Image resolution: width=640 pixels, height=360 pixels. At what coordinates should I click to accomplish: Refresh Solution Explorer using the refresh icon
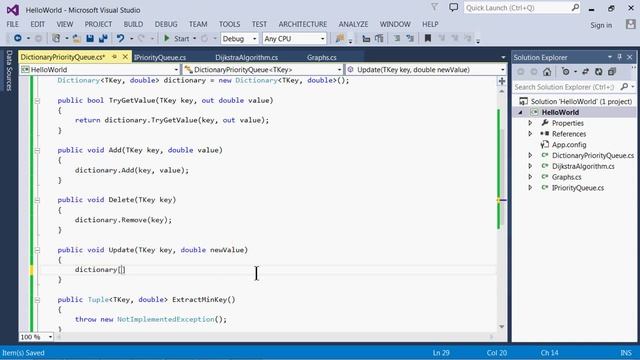[x=598, y=72]
